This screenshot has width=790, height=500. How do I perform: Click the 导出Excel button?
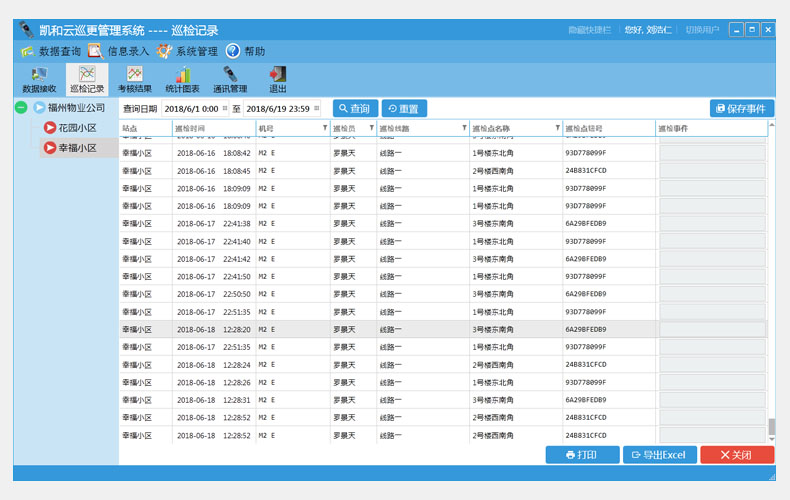tap(660, 455)
